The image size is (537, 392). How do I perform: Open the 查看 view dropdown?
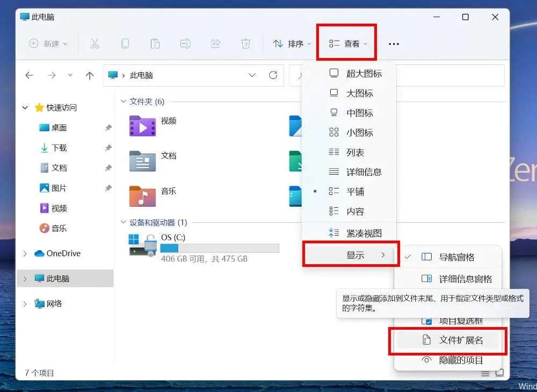(x=347, y=44)
